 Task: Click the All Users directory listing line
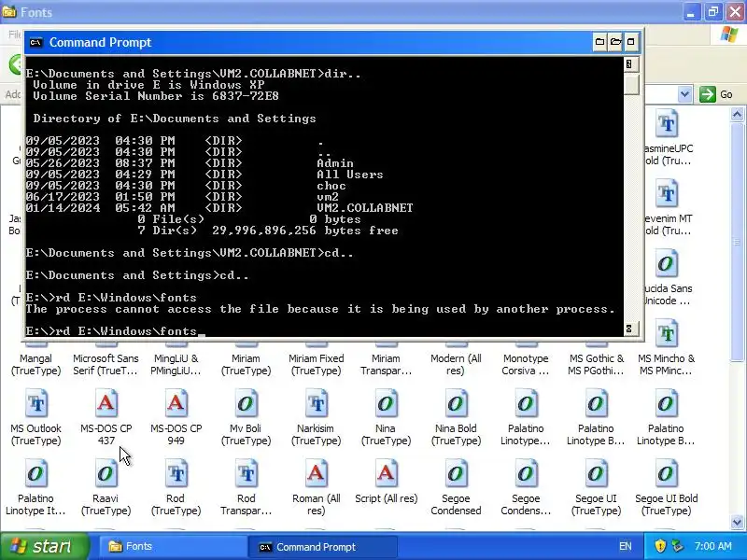coord(204,175)
